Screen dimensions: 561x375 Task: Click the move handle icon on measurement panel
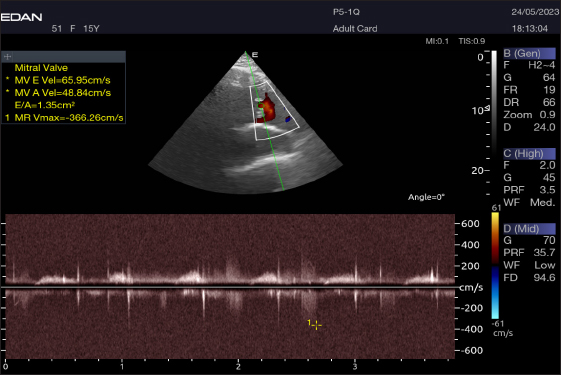[8, 57]
